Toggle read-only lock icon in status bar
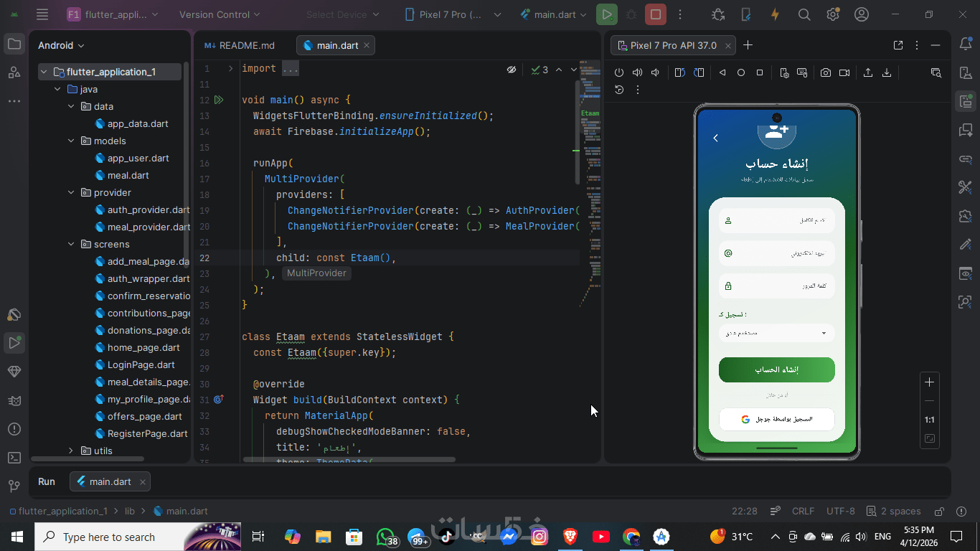The image size is (980, 551). click(x=939, y=511)
